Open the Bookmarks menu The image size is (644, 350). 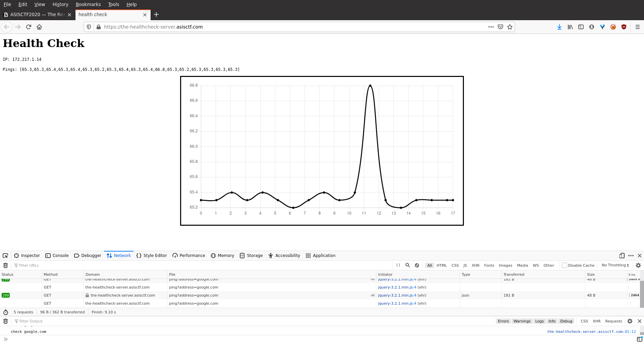pyautogui.click(x=88, y=4)
